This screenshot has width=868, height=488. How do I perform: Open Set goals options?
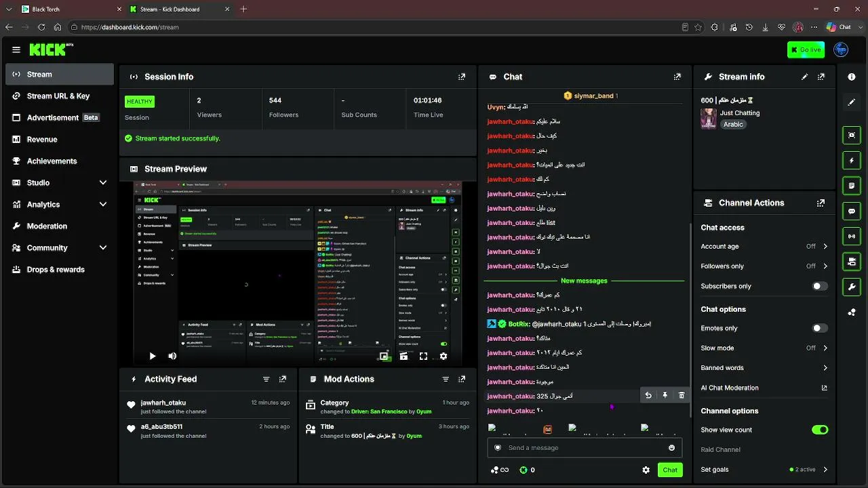click(x=764, y=470)
